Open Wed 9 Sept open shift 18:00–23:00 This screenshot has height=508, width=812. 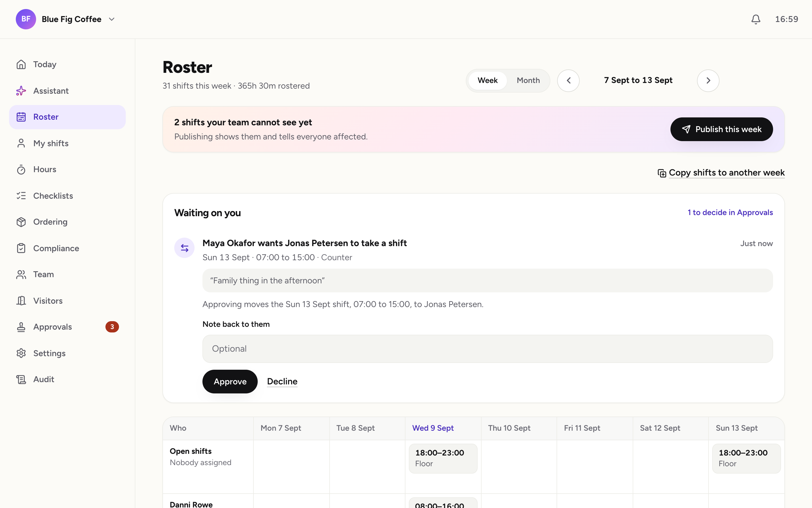coord(443,459)
